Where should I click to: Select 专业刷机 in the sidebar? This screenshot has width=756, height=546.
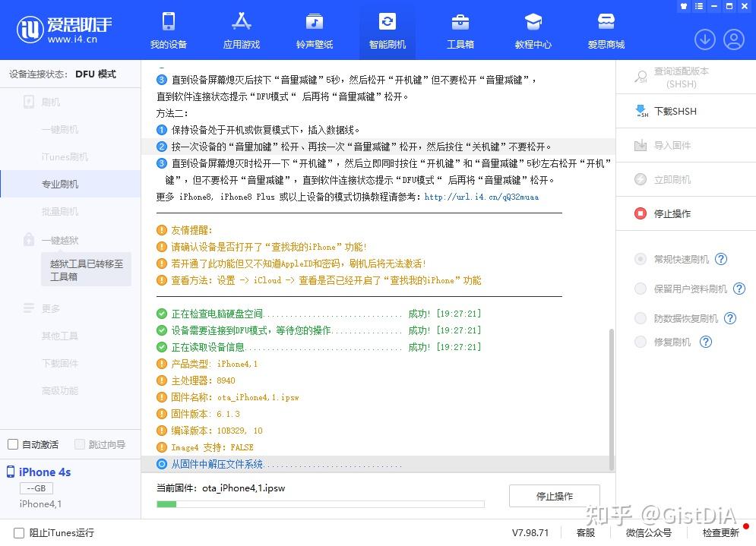71,184
